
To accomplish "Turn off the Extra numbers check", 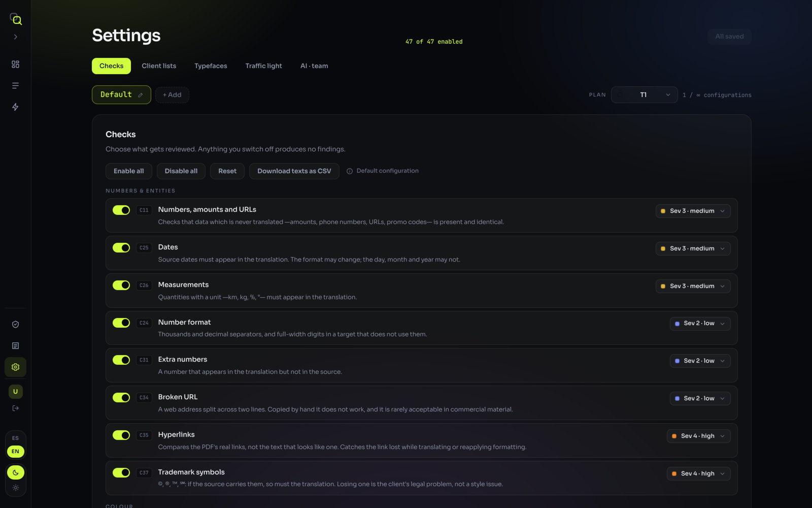I will (121, 360).
